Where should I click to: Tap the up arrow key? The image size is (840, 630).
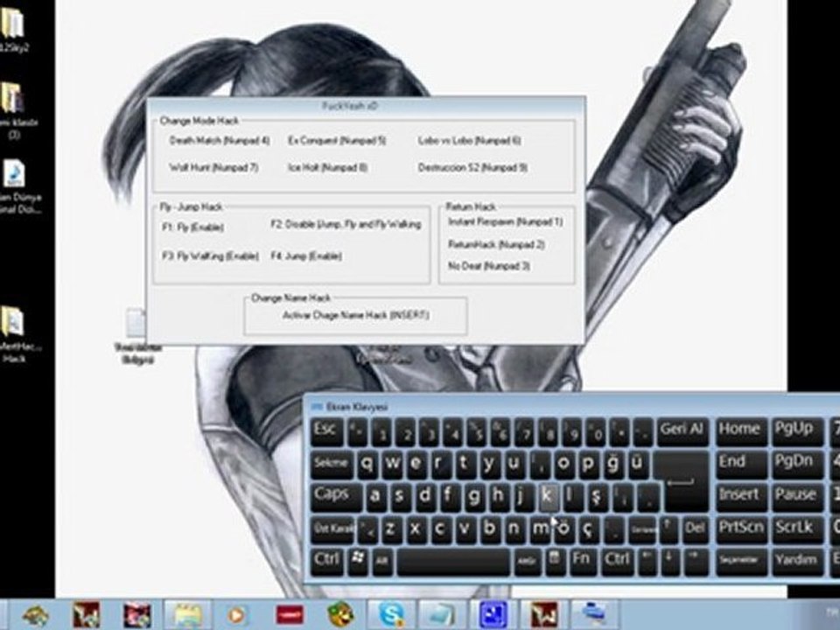tap(668, 528)
